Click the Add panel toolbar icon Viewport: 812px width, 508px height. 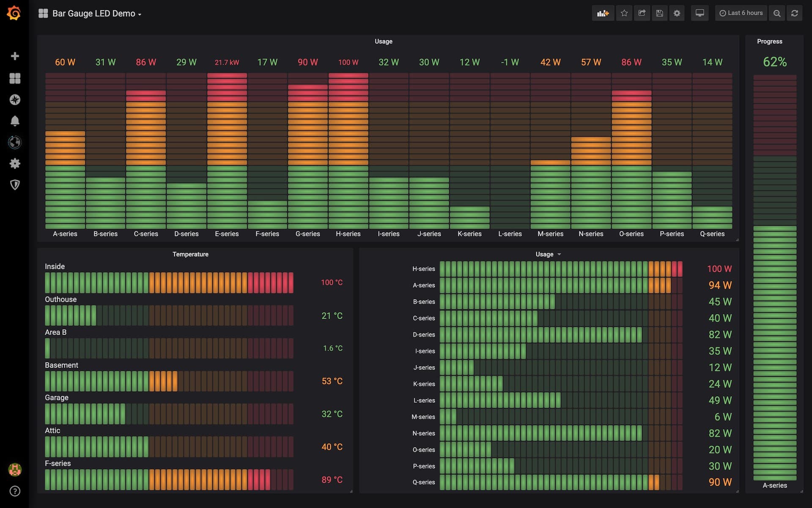(603, 13)
